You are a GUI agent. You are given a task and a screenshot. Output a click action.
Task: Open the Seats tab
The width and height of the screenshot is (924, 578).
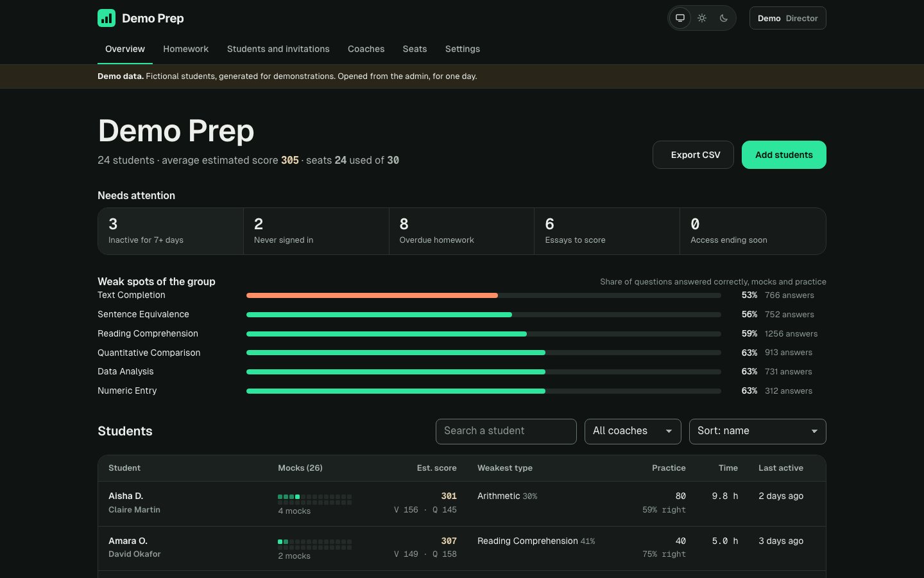[x=415, y=49]
